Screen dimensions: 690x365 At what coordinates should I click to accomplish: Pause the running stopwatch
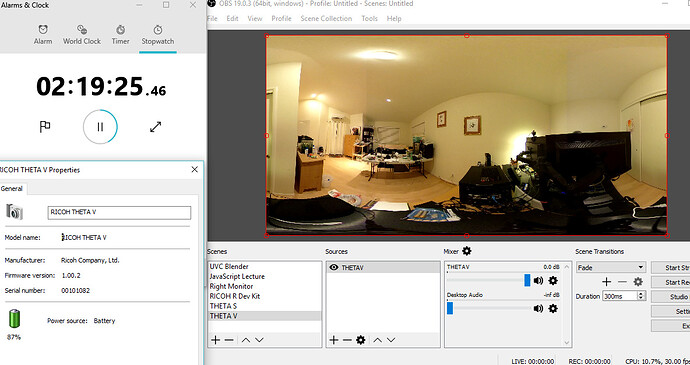100,127
